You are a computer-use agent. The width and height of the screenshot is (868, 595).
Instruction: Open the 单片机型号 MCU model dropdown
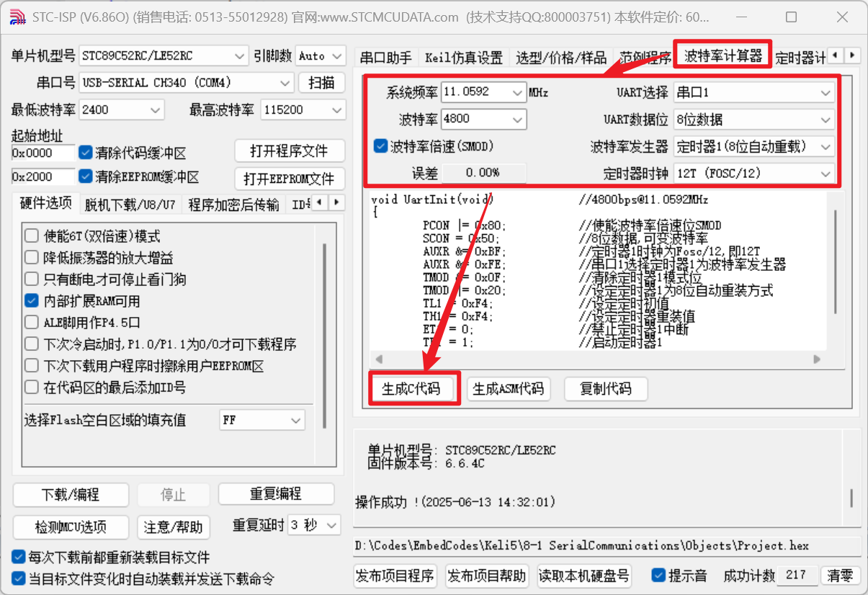(x=164, y=55)
